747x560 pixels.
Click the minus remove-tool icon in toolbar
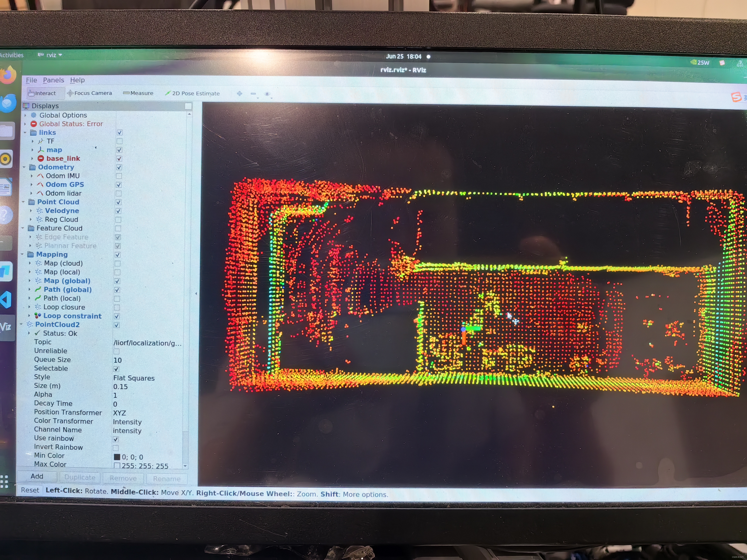(253, 94)
